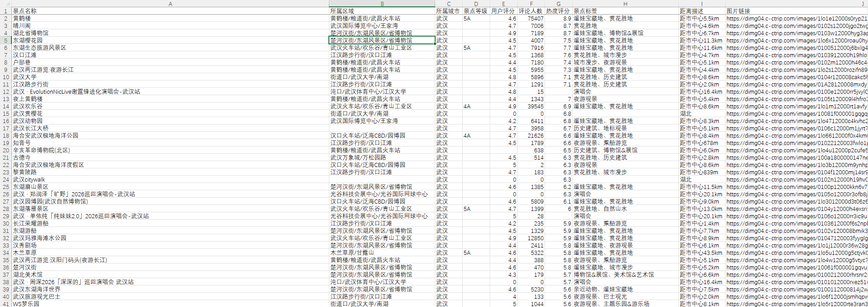The width and height of the screenshot is (868, 307).
Task: Click the 用户评分 header cell
Action: [x=503, y=11]
